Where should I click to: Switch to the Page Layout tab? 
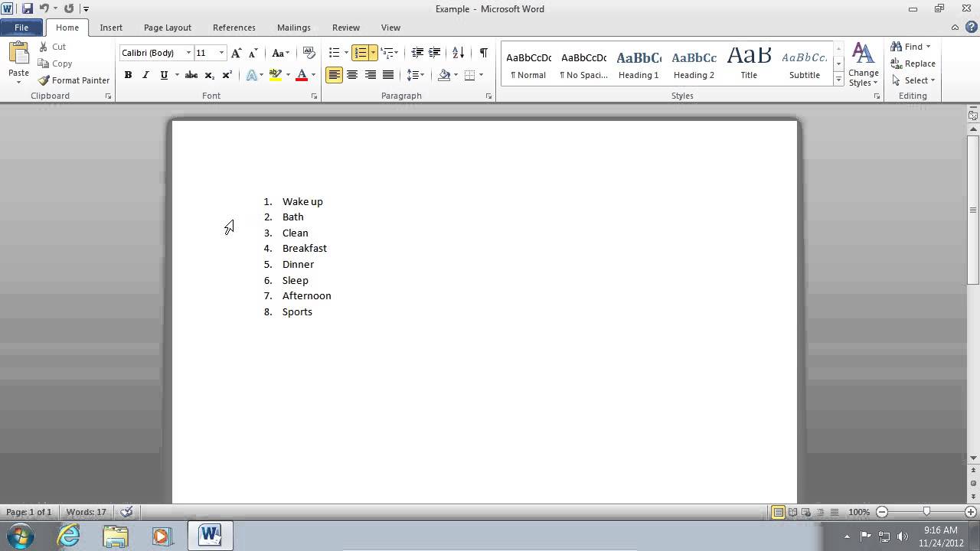[x=168, y=28]
